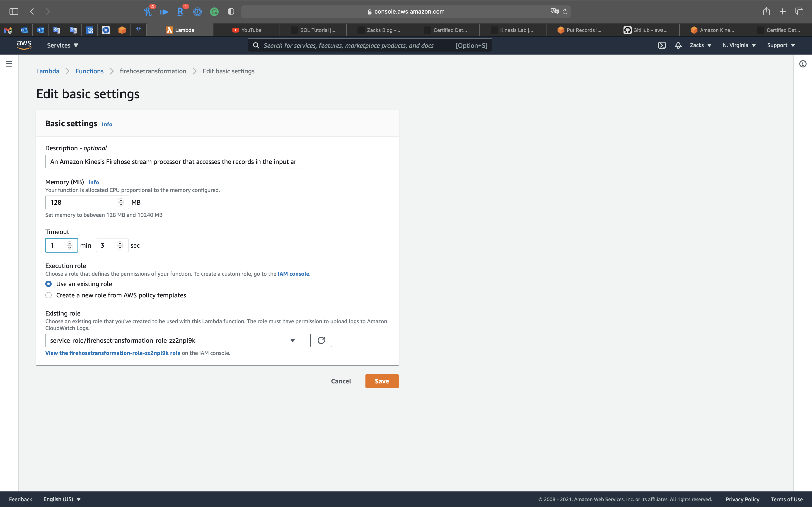This screenshot has width=812, height=507.
Task: Click the AWS logo home icon
Action: (x=24, y=45)
